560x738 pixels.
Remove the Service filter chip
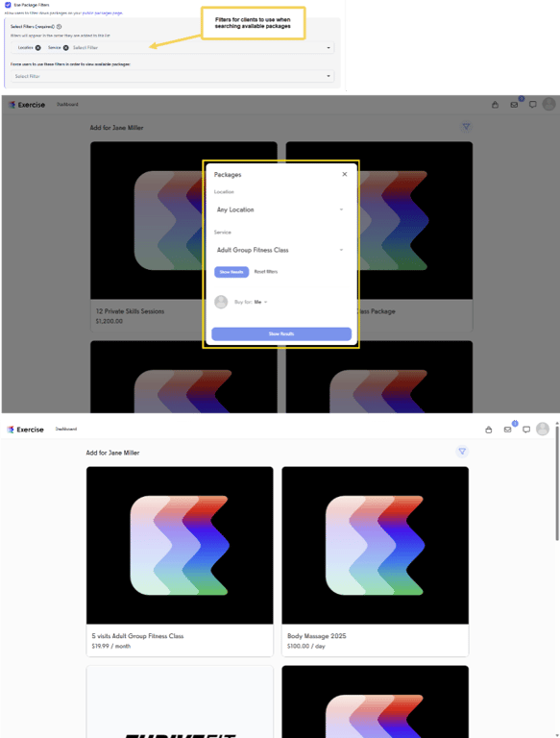66,47
